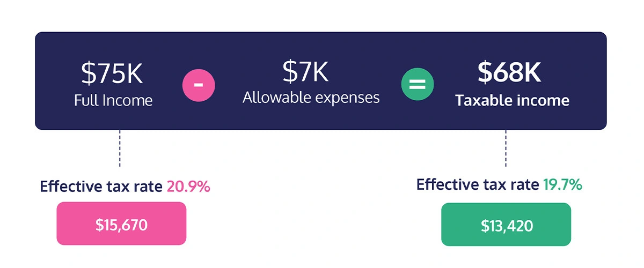Viewport: 644px width, 268px height.
Task: Select the green 19.7% percentage
Action: pyautogui.click(x=561, y=185)
